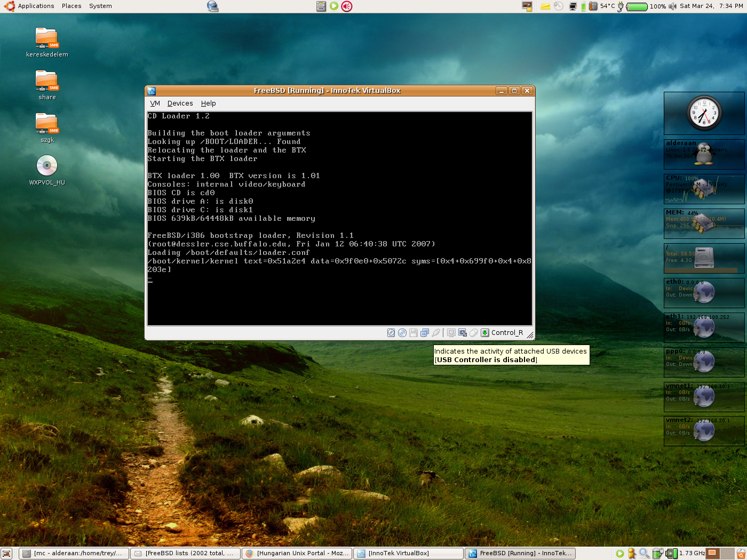This screenshot has height=560, width=747.
Task: Click the yellow messenger buddy tray icon
Action: [632, 554]
